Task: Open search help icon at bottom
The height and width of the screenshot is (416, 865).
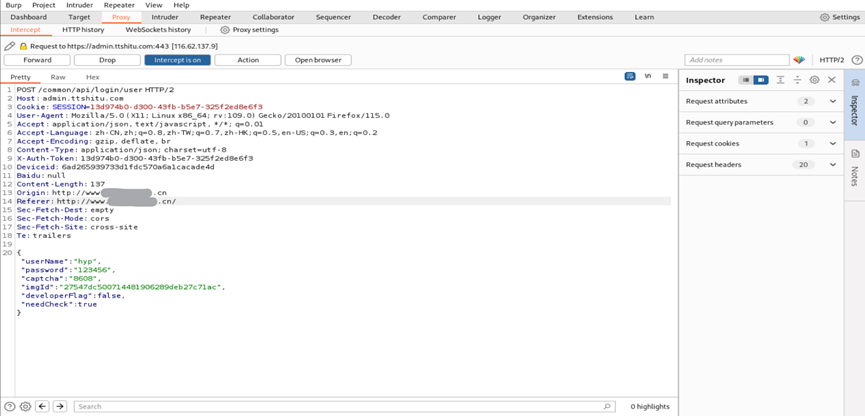Action: [x=9, y=407]
